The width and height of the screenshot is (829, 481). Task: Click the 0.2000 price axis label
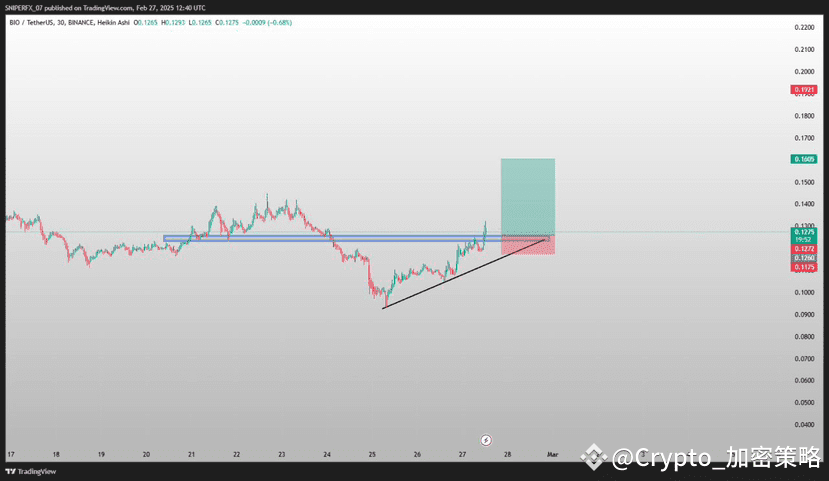(x=804, y=72)
